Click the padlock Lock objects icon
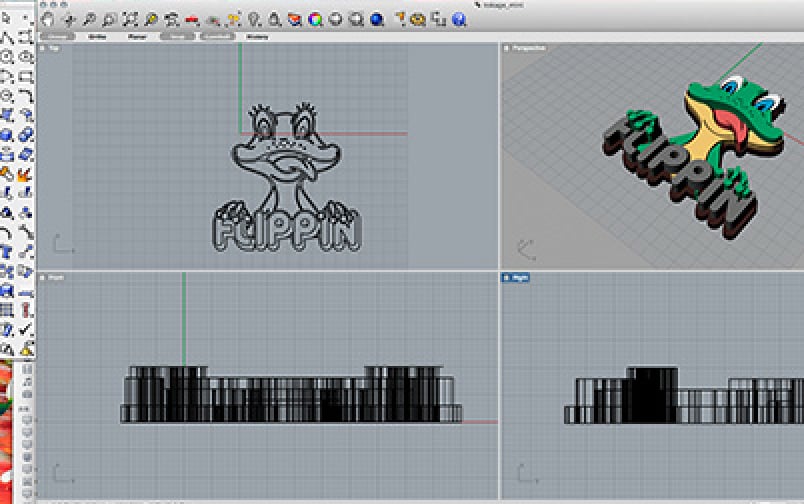 273,18
